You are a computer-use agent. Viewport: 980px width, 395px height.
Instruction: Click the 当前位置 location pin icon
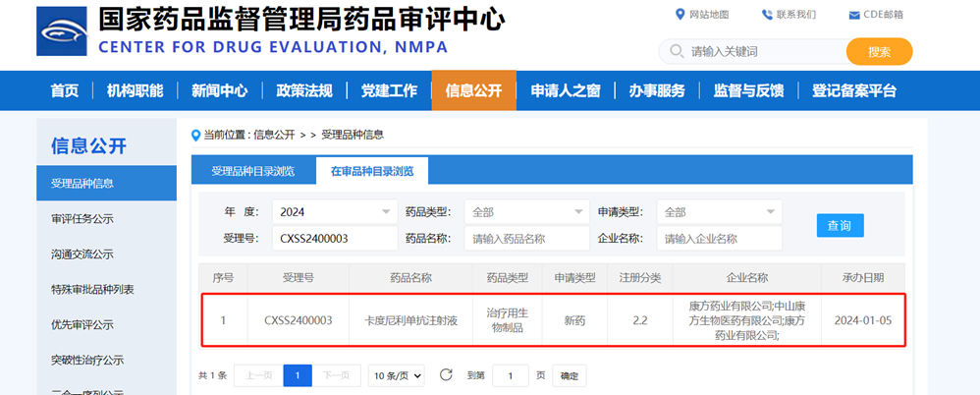point(195,134)
